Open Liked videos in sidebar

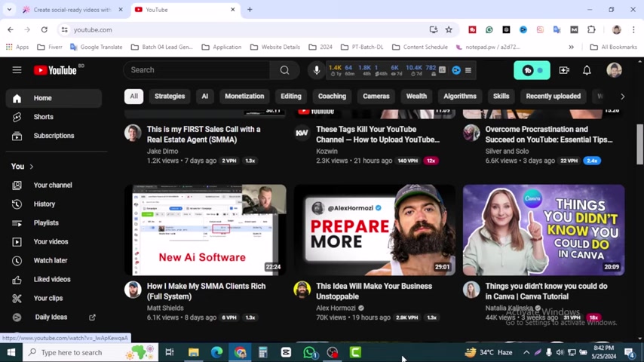pos(54,280)
